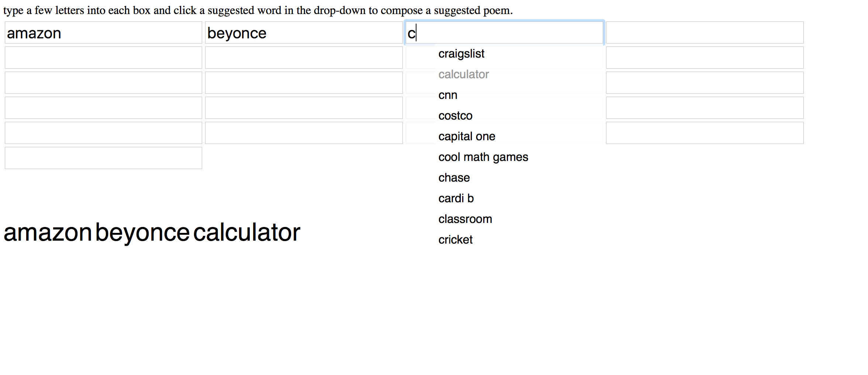
Task: Select the 'cricket' suggestion
Action: tap(455, 240)
